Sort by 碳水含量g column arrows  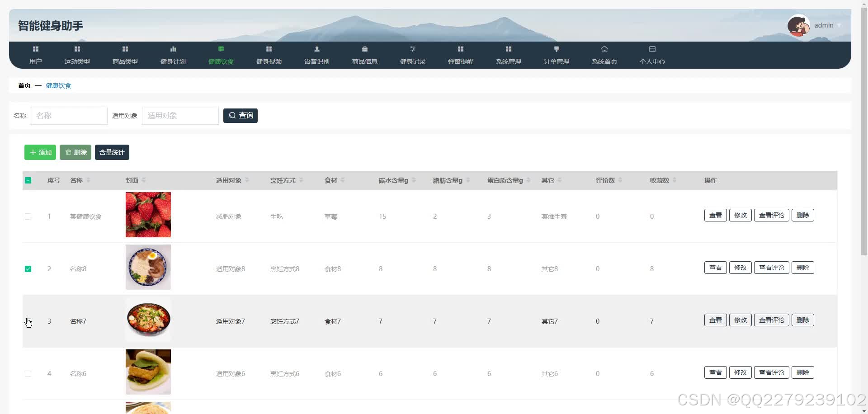pyautogui.click(x=414, y=180)
